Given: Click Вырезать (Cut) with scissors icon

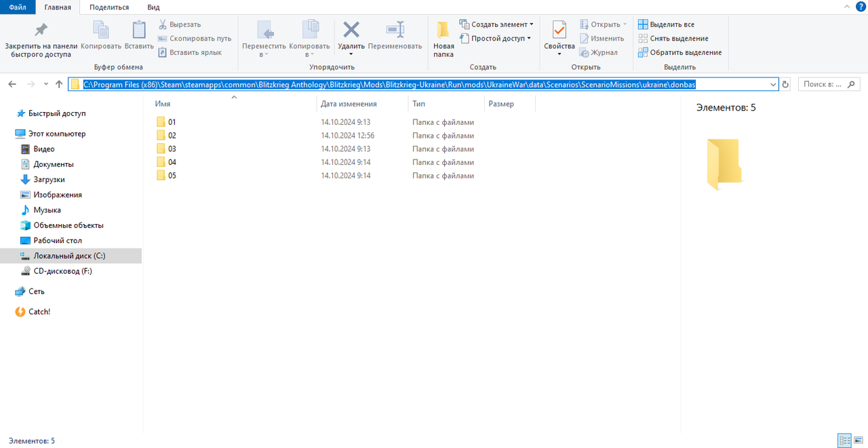Looking at the screenshot, I should tap(180, 24).
